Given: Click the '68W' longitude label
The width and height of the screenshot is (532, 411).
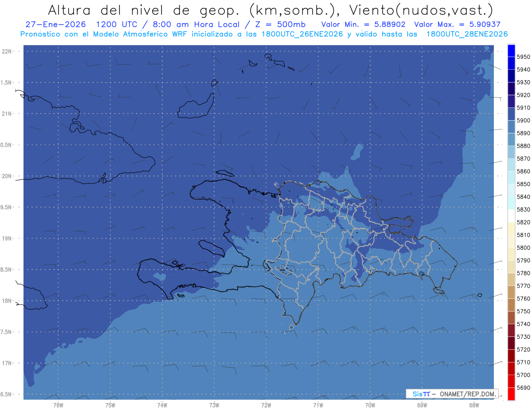Looking at the screenshot, I should tap(473, 405).
